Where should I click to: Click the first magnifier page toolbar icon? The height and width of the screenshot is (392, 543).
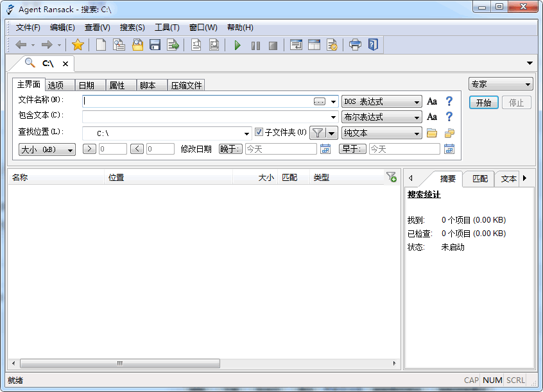(x=196, y=45)
